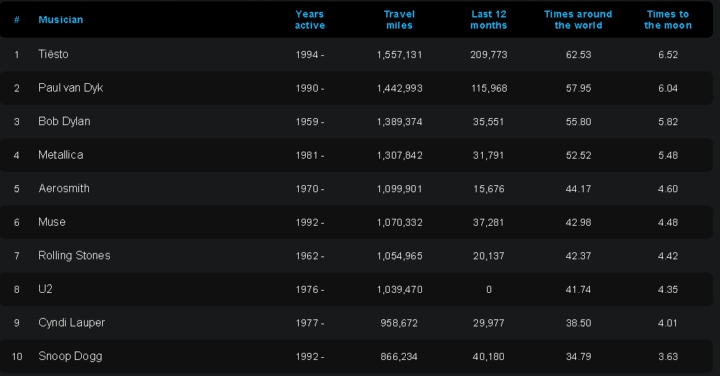Viewport: 720px width, 376px height.
Task: Click Snoop Dogg's 3.63 moon value
Action: point(668,357)
